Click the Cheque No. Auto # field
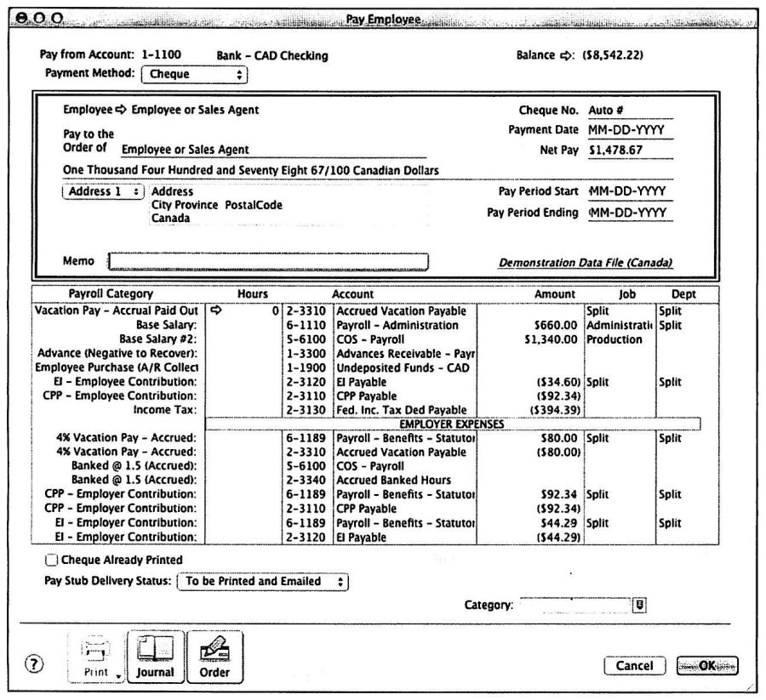 click(630, 111)
